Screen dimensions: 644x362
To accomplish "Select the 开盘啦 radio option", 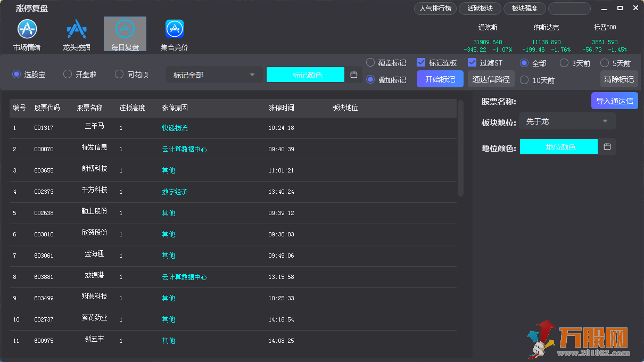I will [80, 75].
